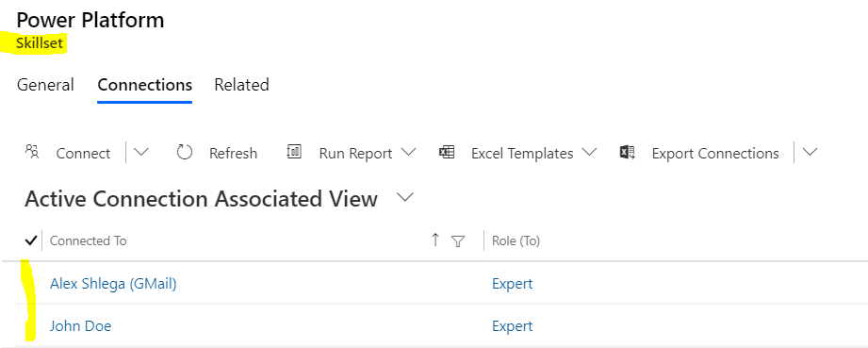Viewport: 868px width, 348px height.
Task: Click the Excel Templates spreadsheet icon
Action: pyautogui.click(x=447, y=152)
